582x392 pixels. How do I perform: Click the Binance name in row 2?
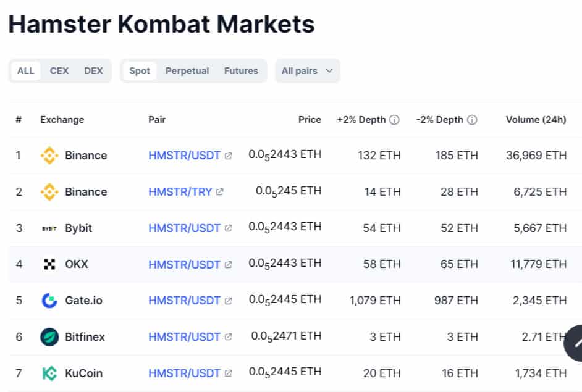point(86,192)
